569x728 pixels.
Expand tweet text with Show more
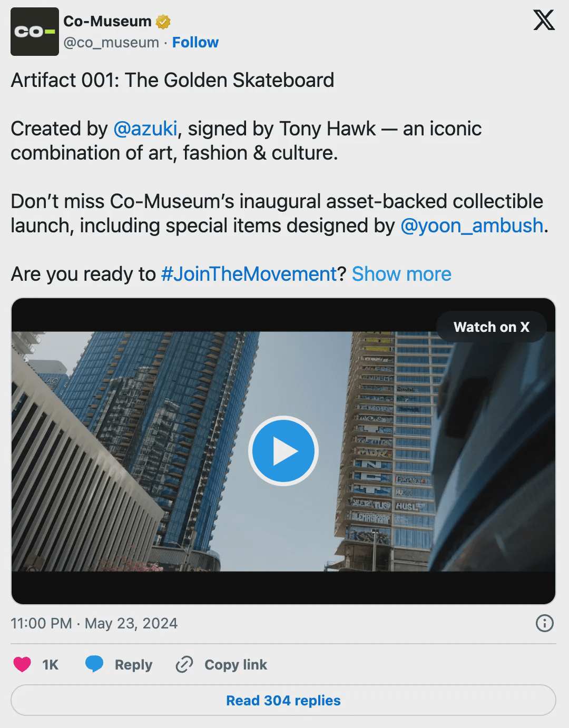(401, 274)
